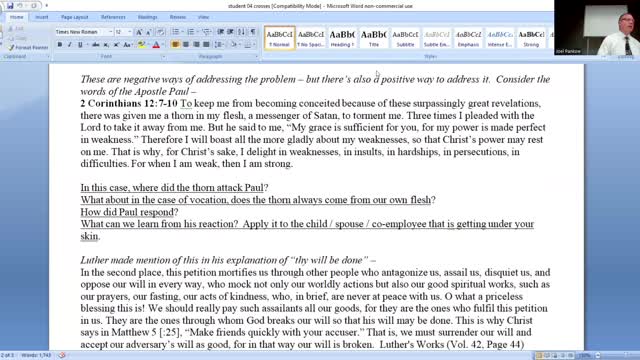
Task: Click the Sort icon
Action: click(x=242, y=32)
